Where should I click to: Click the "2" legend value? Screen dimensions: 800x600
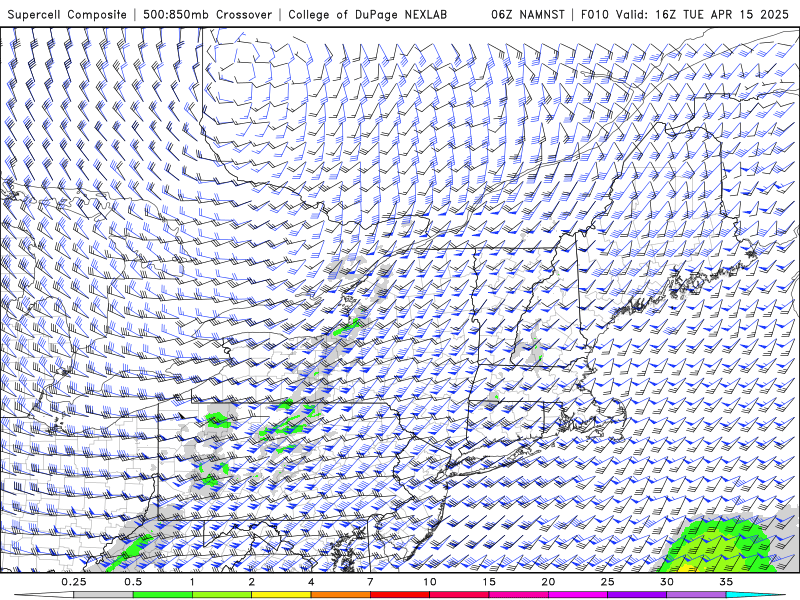tap(252, 582)
